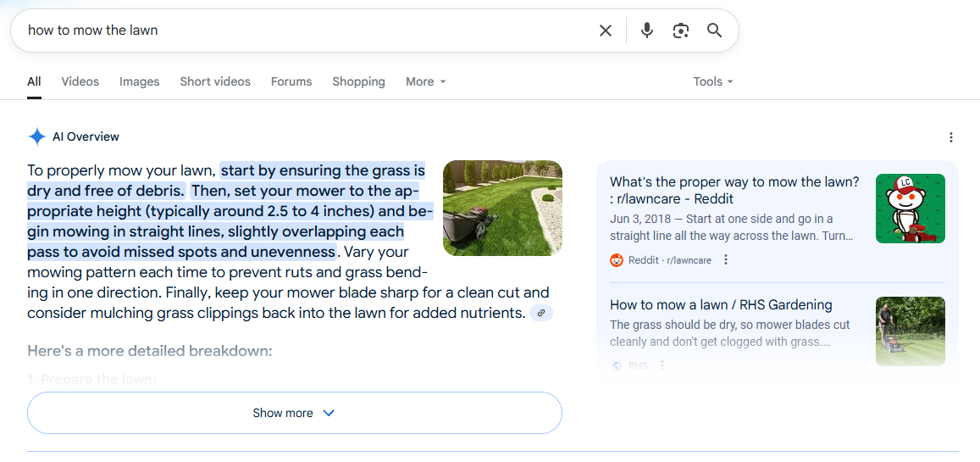Click the RHS globe favicon
980x462 pixels.
click(x=617, y=365)
